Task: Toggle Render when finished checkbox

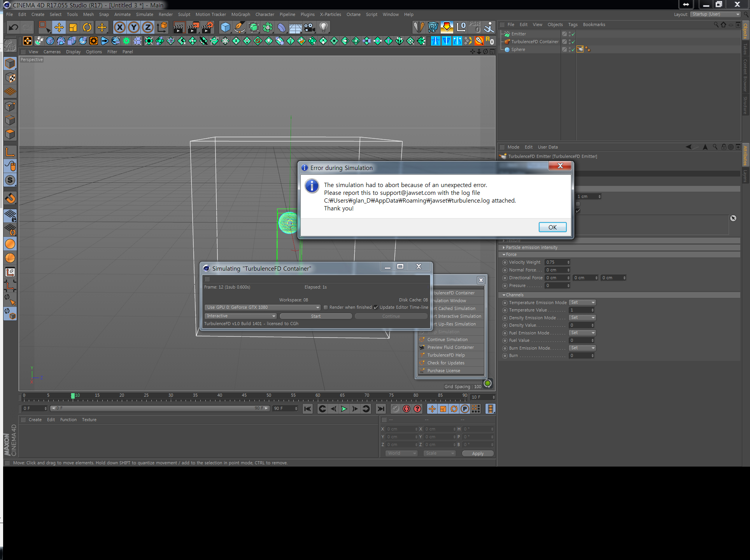Action: pyautogui.click(x=326, y=307)
